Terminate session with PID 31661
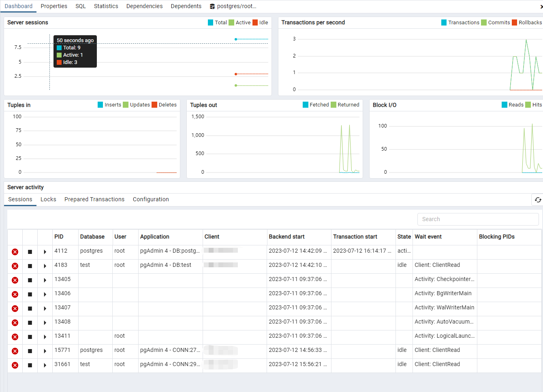Viewport: 543px width, 392px height. (x=15, y=365)
